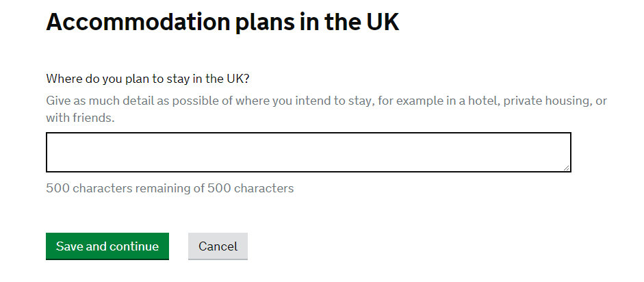Image resolution: width=644 pixels, height=282 pixels.
Task: Place cursor in the empty stay details box
Action: tap(308, 152)
